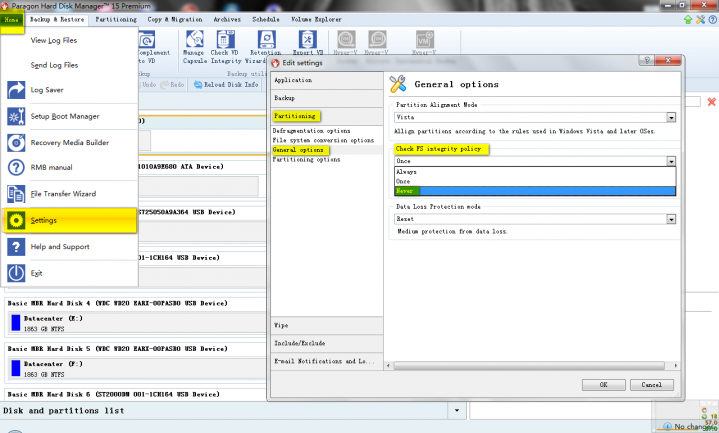Click the Edit settings help button
The width and height of the screenshot is (719, 433).
point(647,61)
